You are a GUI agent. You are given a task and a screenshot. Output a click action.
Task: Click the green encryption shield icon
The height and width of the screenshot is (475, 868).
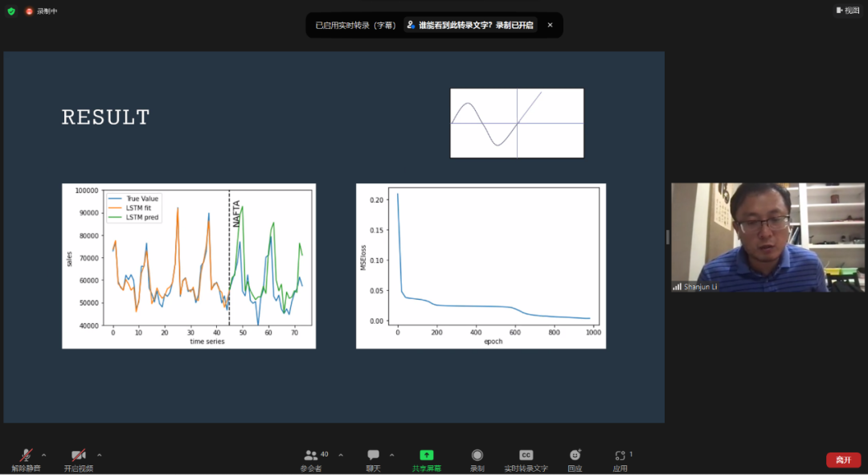[x=11, y=11]
